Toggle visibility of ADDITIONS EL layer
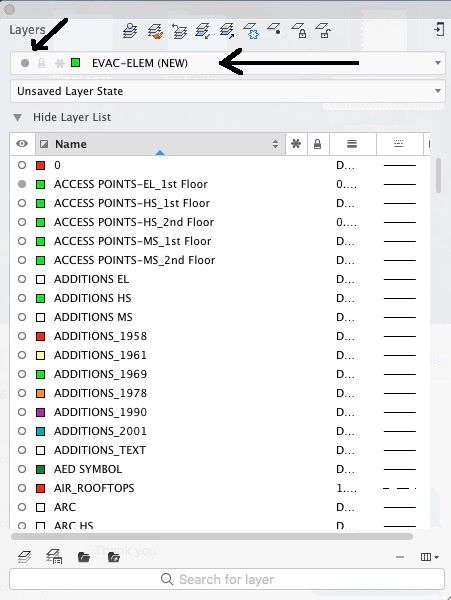The height and width of the screenshot is (600, 451). [x=22, y=279]
